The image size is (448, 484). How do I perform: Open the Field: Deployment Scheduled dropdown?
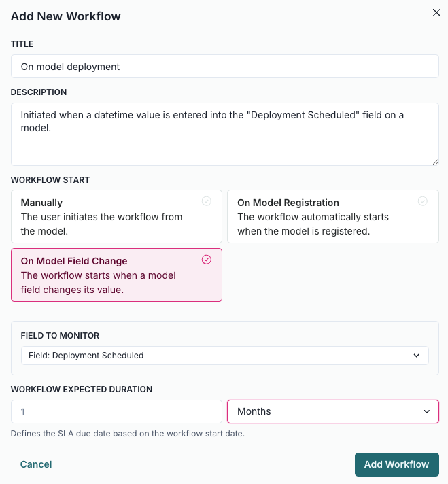(224, 356)
